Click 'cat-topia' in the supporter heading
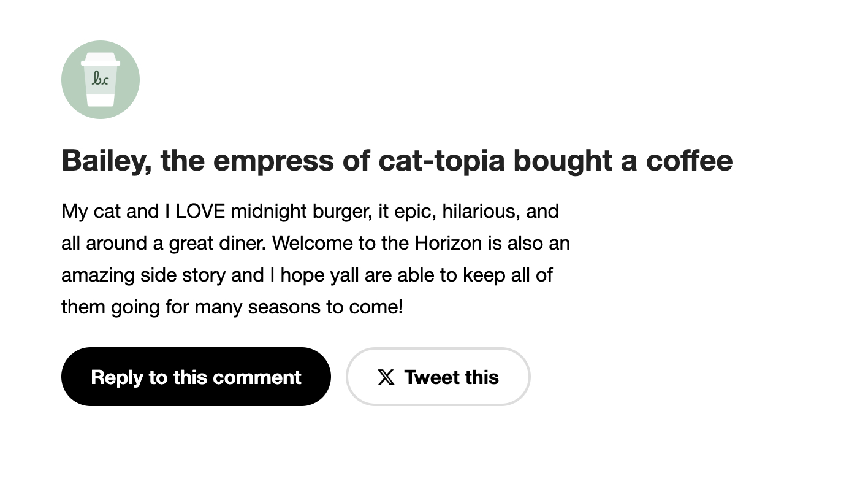 pyautogui.click(x=442, y=161)
